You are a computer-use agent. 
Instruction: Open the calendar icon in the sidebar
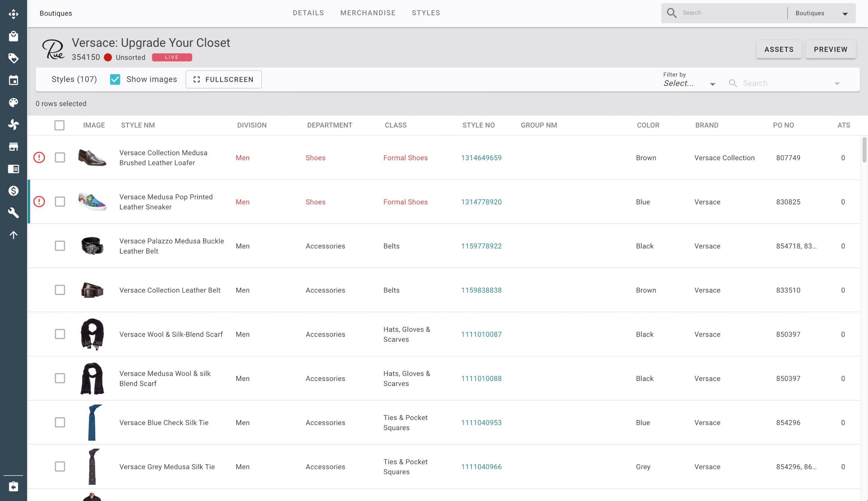[14, 80]
